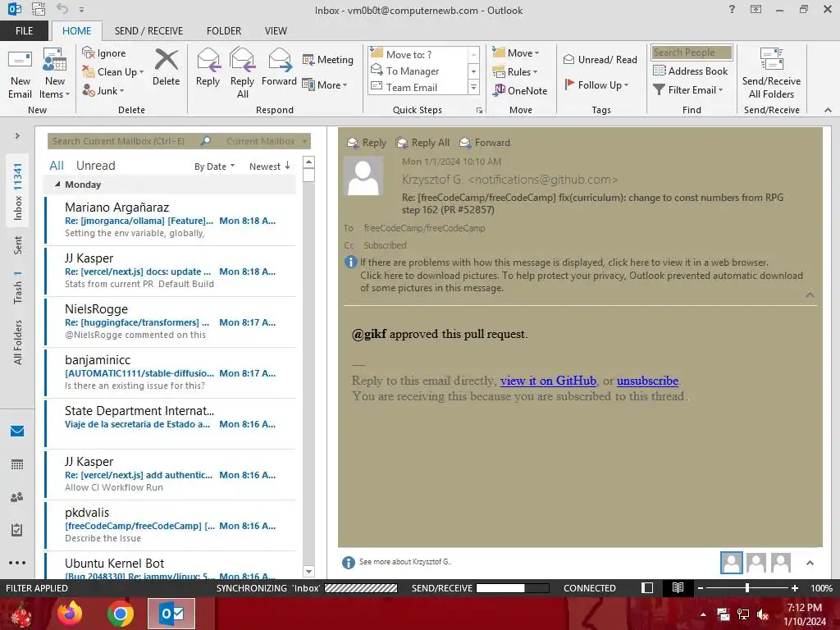Switch to People view
840x630 pixels.
click(x=17, y=497)
